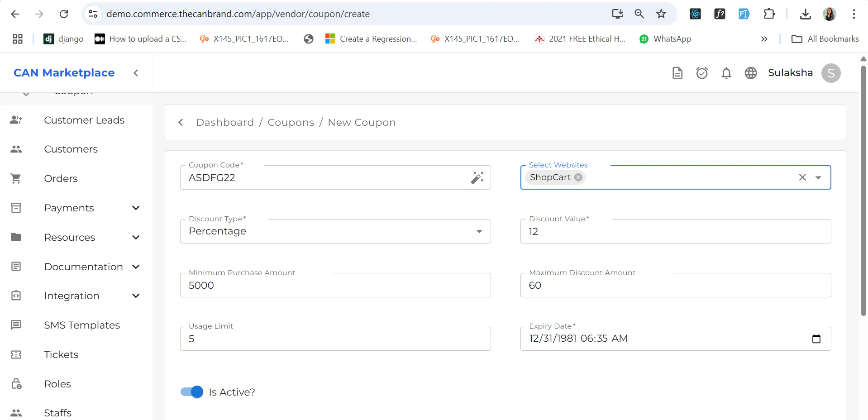Screen dimensions: 868x420
Task: Expand the Select Websites dropdown arrow
Action: (818, 177)
